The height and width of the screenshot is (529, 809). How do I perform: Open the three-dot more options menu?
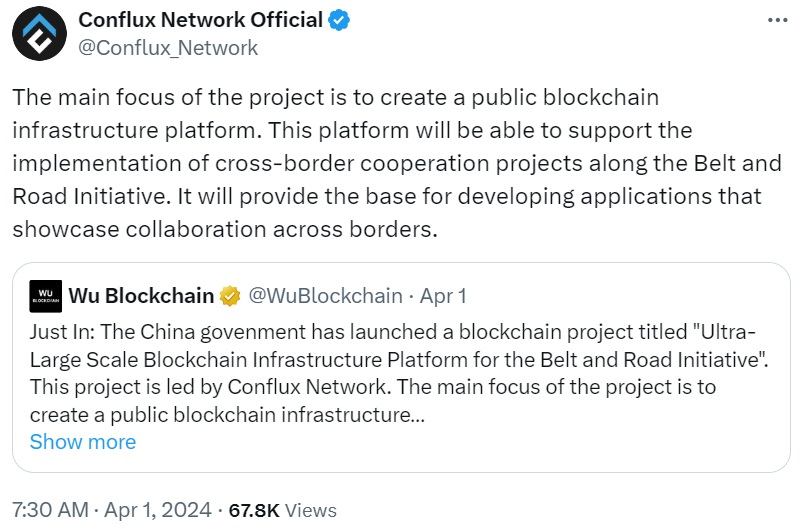(778, 20)
